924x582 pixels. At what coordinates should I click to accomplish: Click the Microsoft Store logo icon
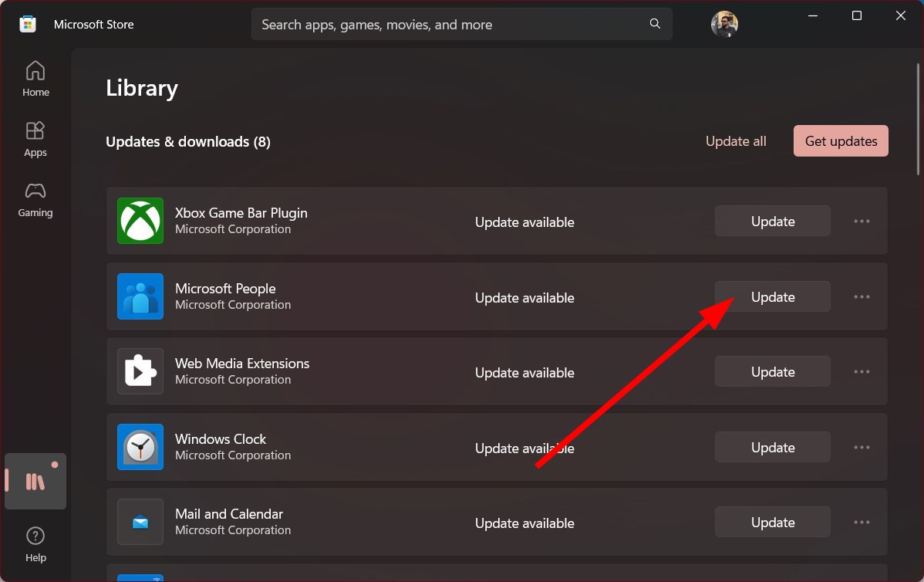tap(27, 23)
